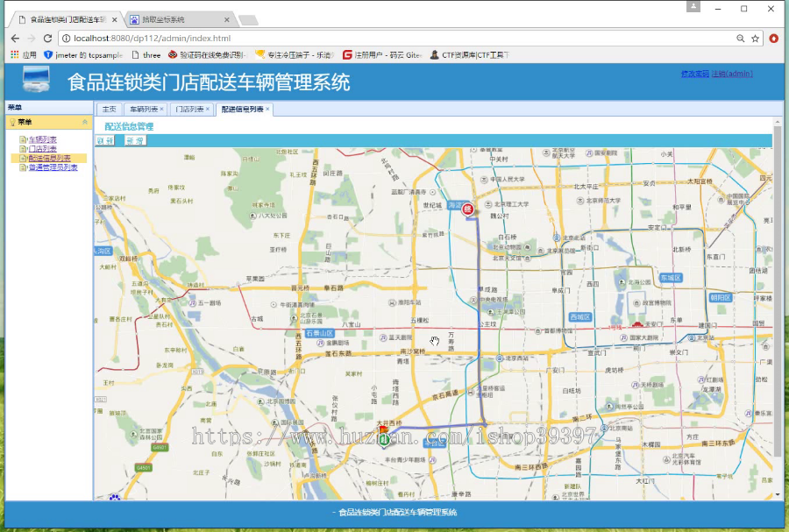Click the computer logo icon in the header

click(37, 79)
